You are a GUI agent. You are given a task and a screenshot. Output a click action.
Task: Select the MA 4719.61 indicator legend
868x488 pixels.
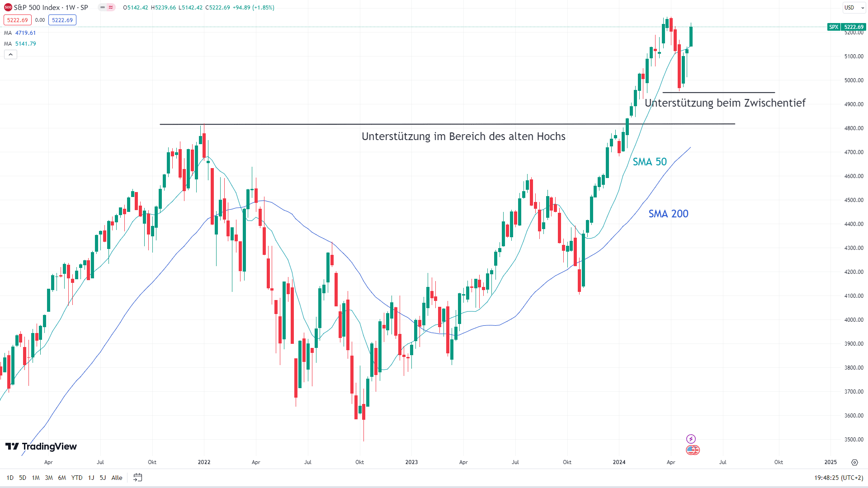(20, 33)
